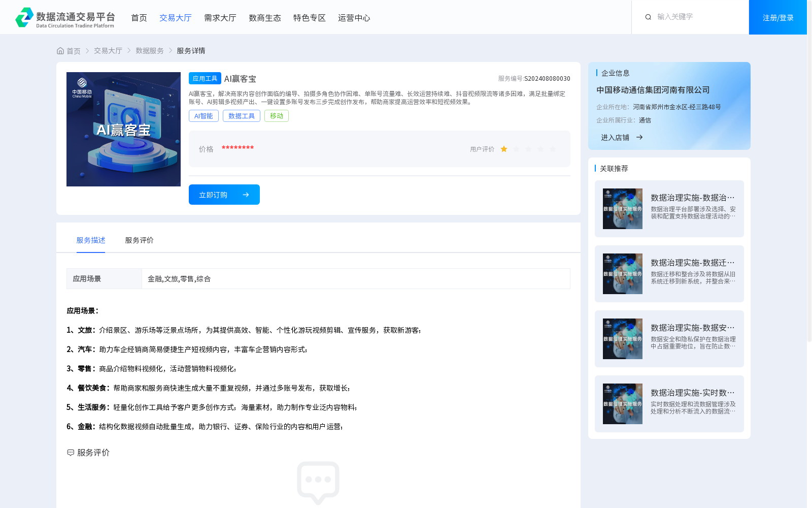
Task: Click the arrow icon next to 进入店铺
Action: 639,137
